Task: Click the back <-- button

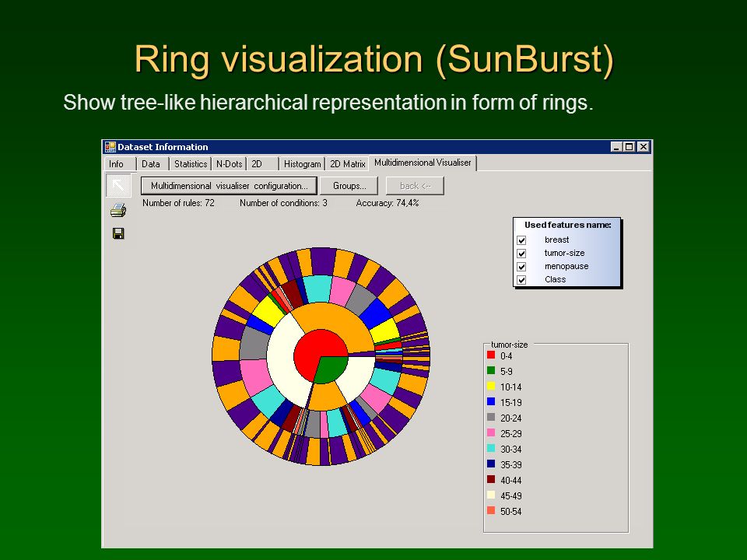Action: coord(415,186)
